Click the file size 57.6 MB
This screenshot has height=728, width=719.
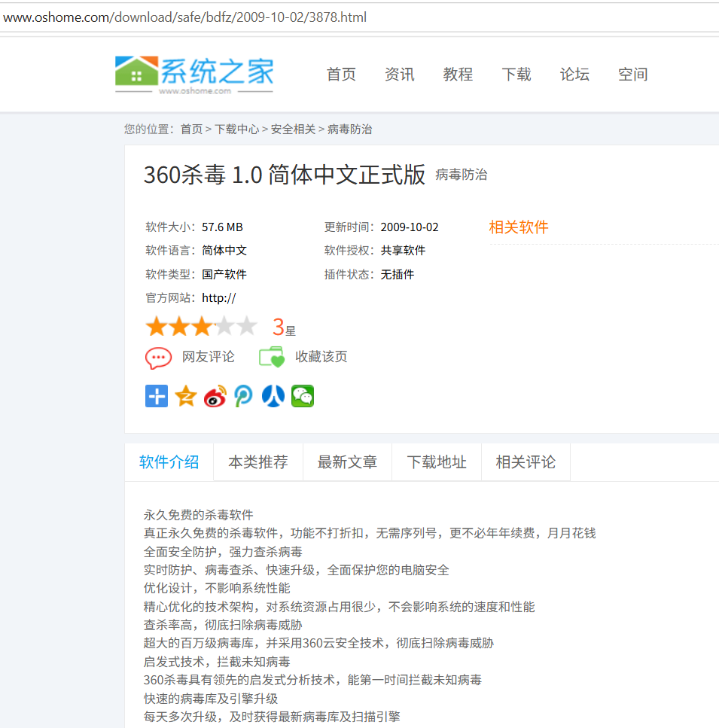tap(222, 227)
